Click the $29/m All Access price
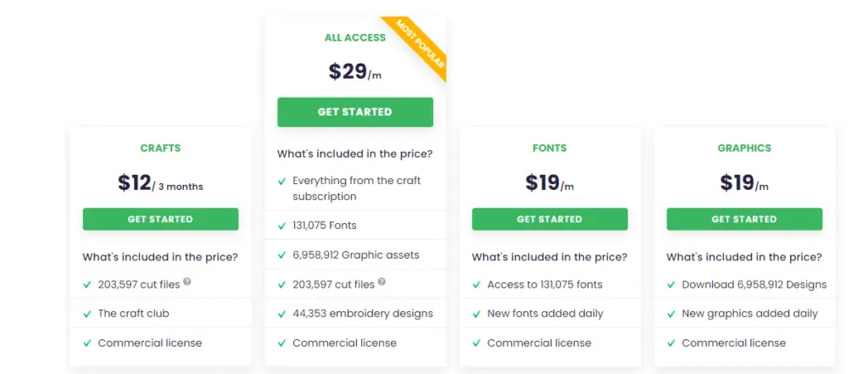Screen dimensions: 868x374 click(355, 71)
